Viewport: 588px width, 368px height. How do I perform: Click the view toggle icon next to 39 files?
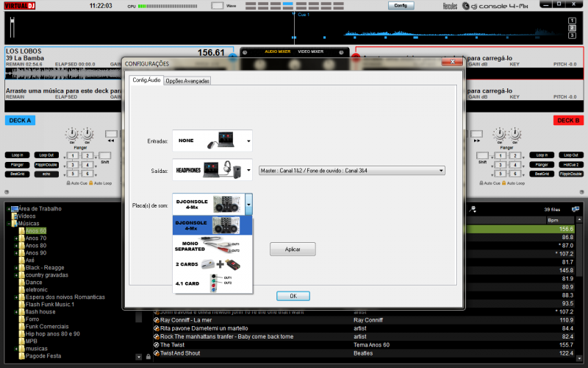pos(576,210)
